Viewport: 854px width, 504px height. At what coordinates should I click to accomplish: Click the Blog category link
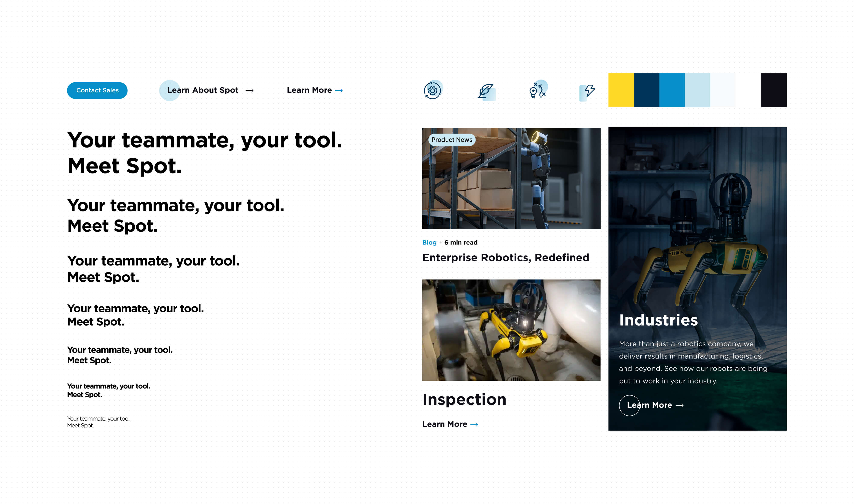pos(429,242)
